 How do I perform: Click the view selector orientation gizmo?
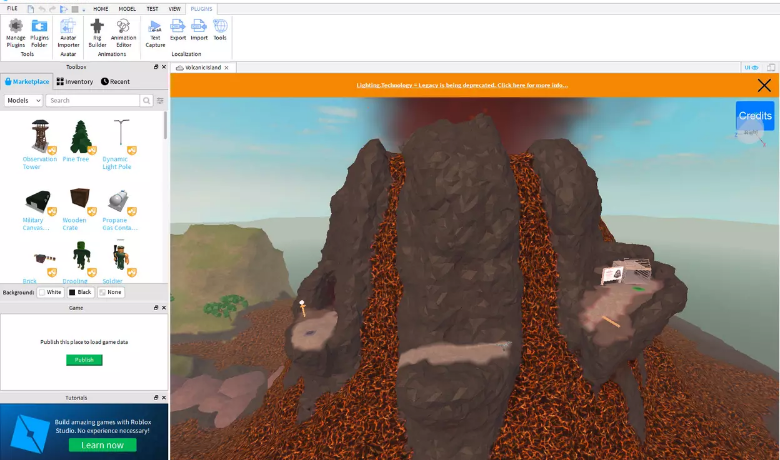coord(750,132)
